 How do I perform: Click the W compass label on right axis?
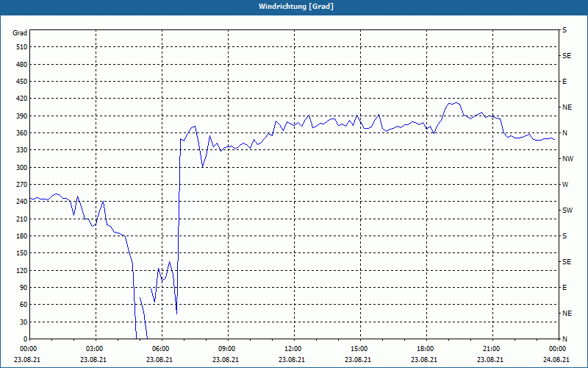565,185
